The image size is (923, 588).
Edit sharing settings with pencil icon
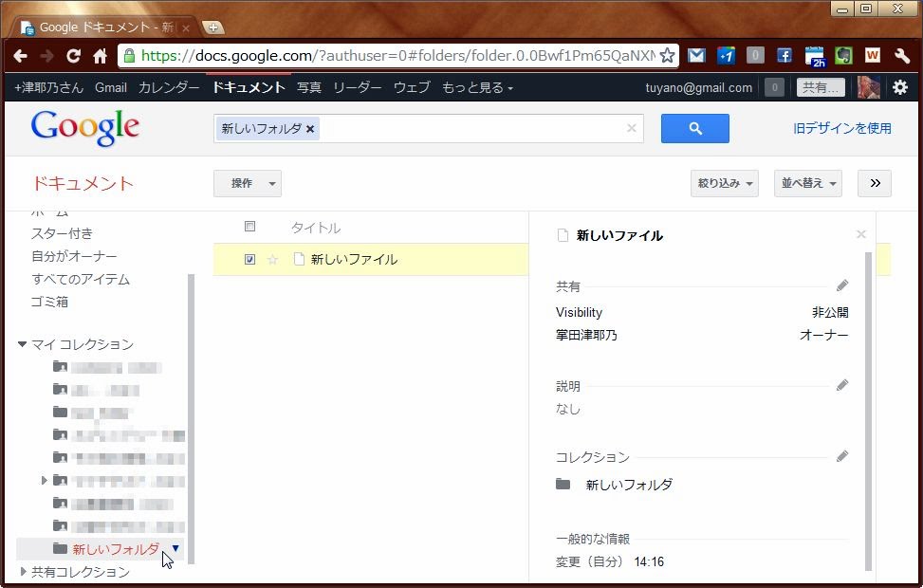(842, 285)
